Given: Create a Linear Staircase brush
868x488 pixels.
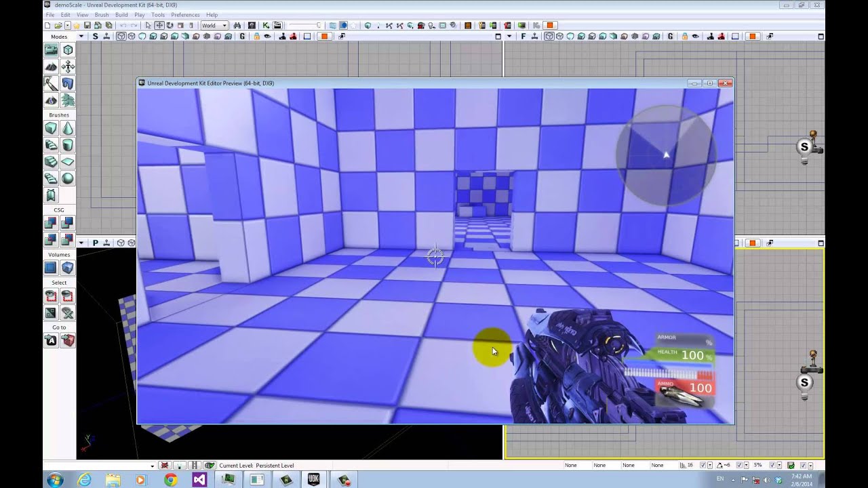Looking at the screenshot, I should tap(51, 162).
